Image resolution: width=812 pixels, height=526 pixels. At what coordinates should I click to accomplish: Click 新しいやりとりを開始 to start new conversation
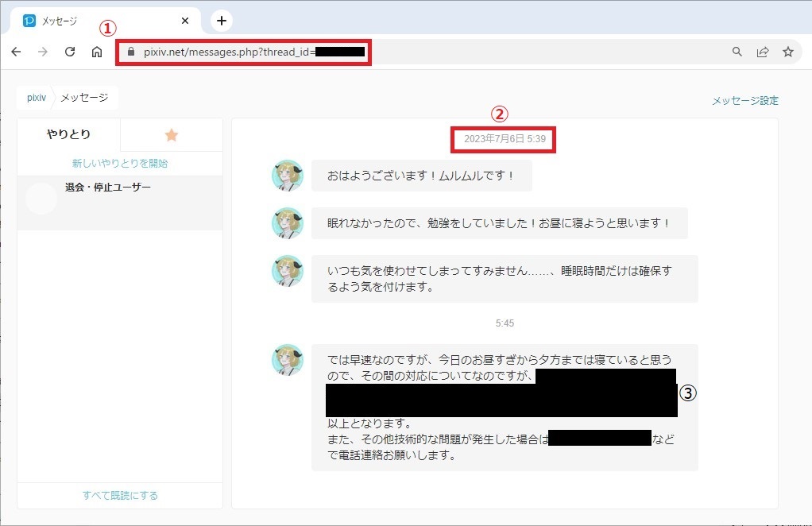[120, 164]
